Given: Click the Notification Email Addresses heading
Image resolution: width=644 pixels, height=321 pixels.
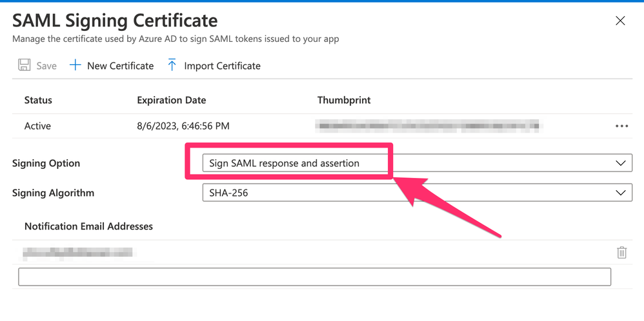Looking at the screenshot, I should (88, 226).
